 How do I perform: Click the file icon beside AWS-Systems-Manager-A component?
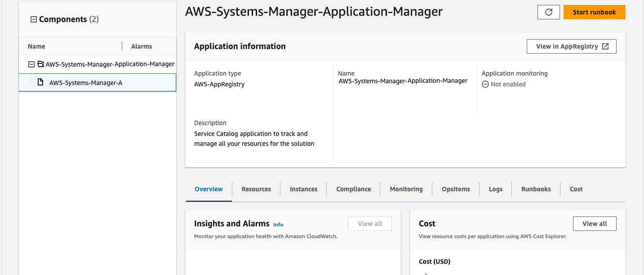tap(40, 82)
